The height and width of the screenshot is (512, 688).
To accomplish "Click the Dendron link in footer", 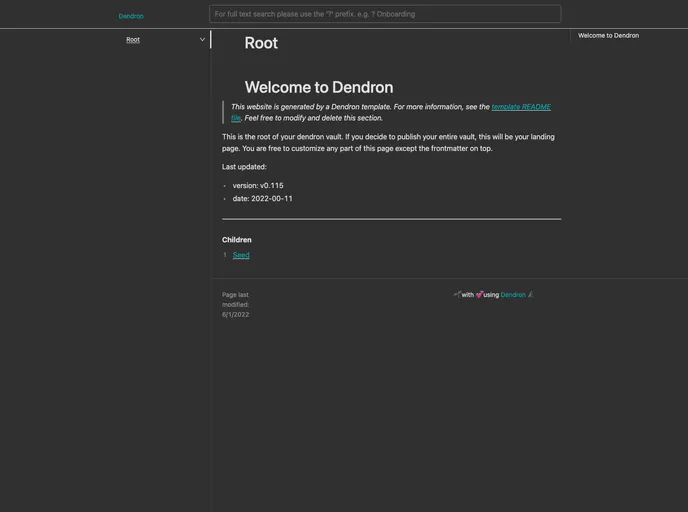I will (513, 295).
